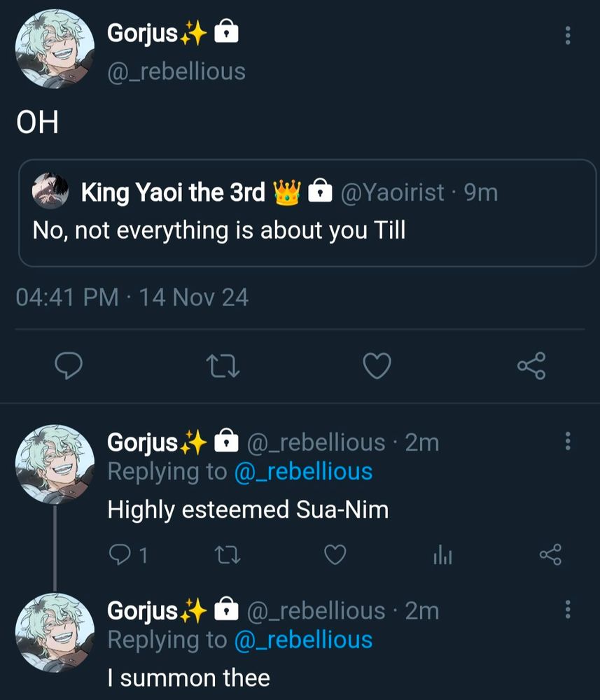Open King Yaoi the 3rd's small avatar

tap(50, 192)
